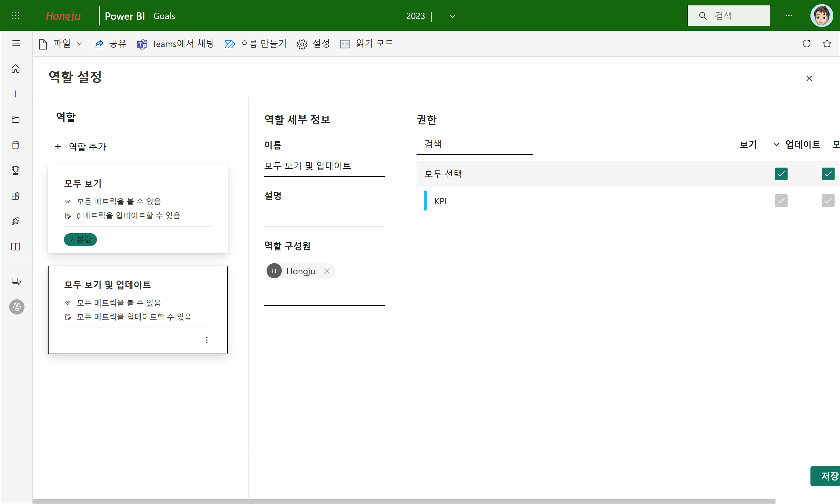Viewport: 840px width, 504px height.
Task: Add to favorites with the star icon
Action: pos(827,43)
